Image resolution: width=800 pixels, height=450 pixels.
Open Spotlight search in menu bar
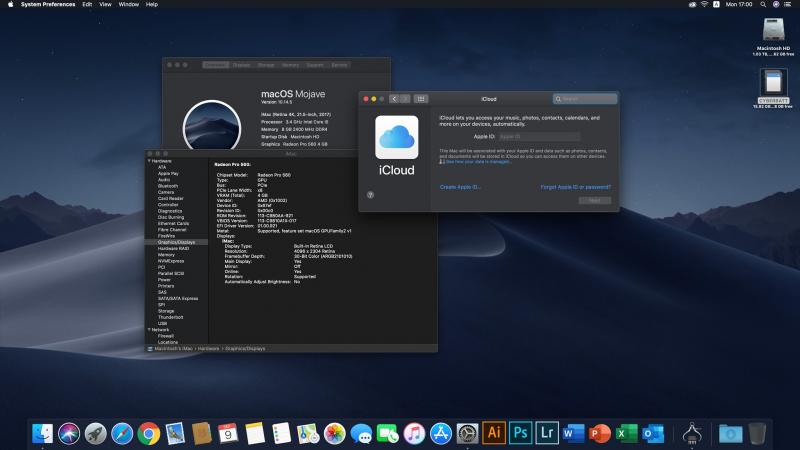click(x=763, y=4)
